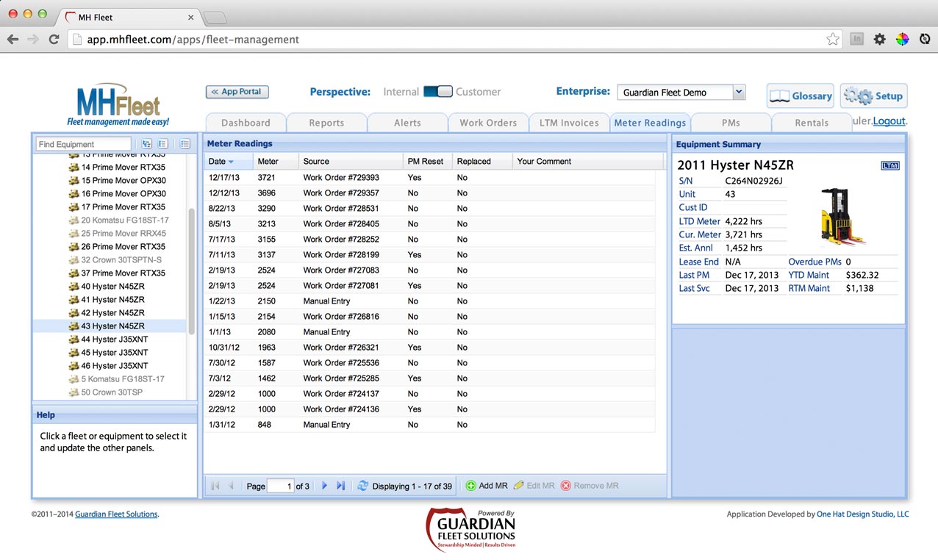Click forklift icon for 44 Hyster J35XNT
The width and height of the screenshot is (938, 560).
74,340
